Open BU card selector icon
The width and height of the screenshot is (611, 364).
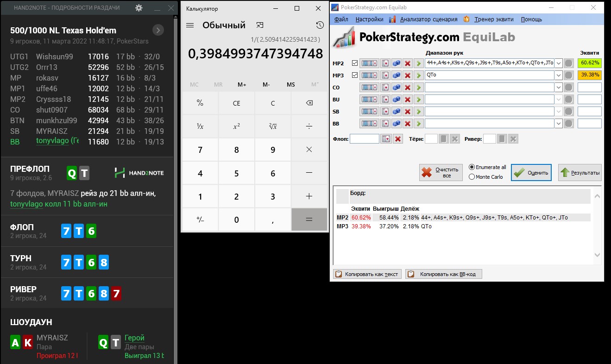(x=385, y=99)
